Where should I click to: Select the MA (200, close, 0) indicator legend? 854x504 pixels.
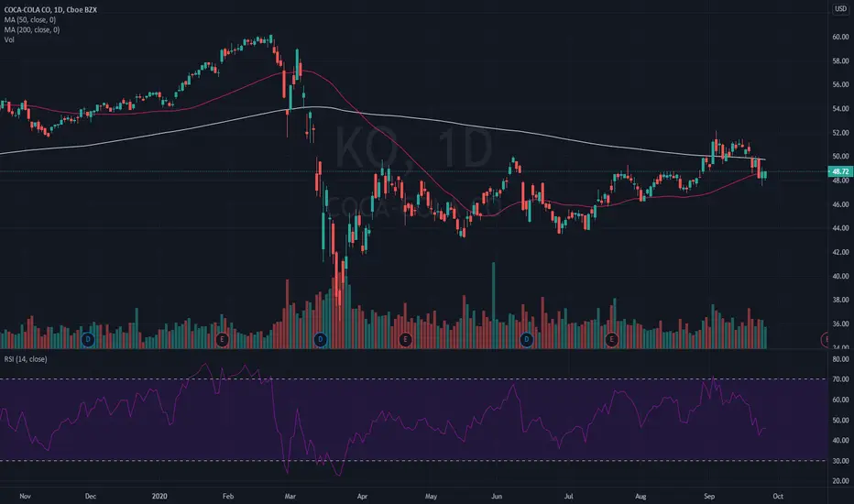(x=32, y=30)
